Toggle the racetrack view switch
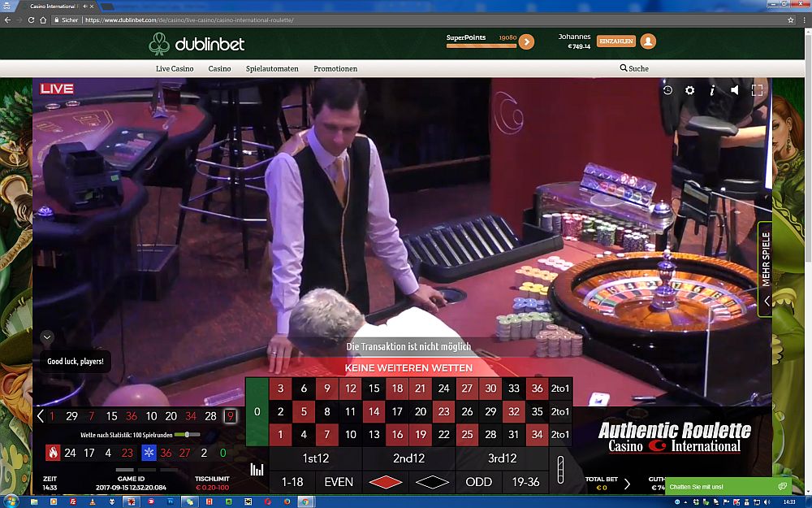Viewport: 812px width, 508px height. pyautogui.click(x=559, y=470)
